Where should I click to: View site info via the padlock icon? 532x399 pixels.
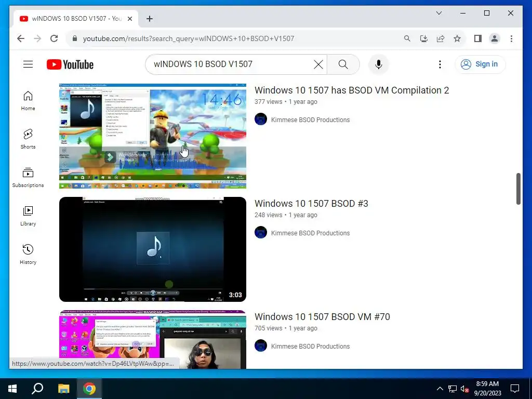(x=75, y=38)
